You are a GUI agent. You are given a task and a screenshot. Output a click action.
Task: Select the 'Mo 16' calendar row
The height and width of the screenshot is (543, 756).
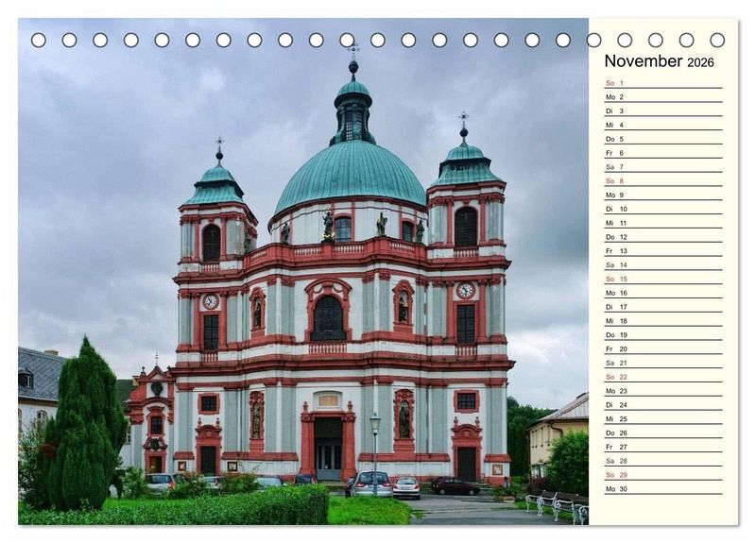coord(663,293)
